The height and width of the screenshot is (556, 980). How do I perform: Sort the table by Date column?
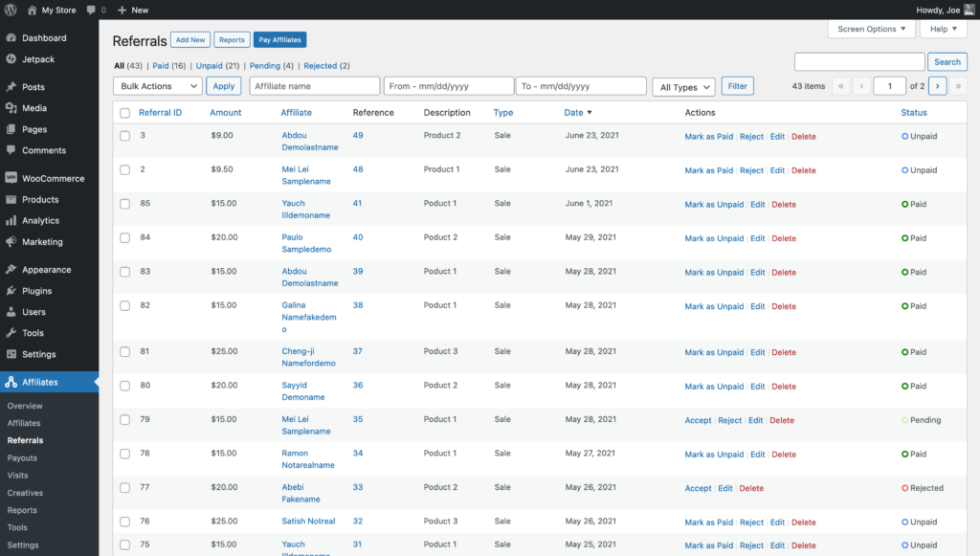coord(573,113)
